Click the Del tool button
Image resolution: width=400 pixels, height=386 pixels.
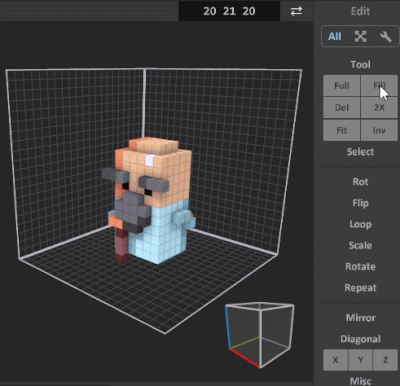pyautogui.click(x=342, y=108)
